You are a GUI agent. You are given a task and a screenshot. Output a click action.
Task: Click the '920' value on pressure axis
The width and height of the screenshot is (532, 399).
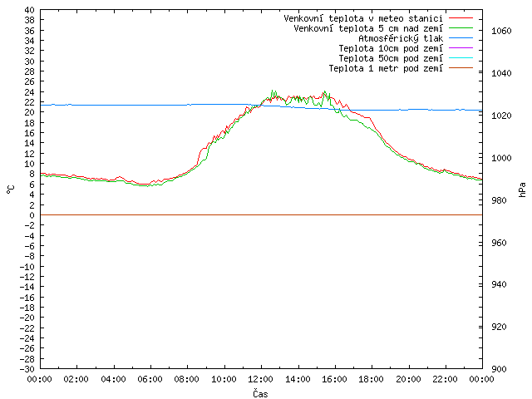coord(499,327)
